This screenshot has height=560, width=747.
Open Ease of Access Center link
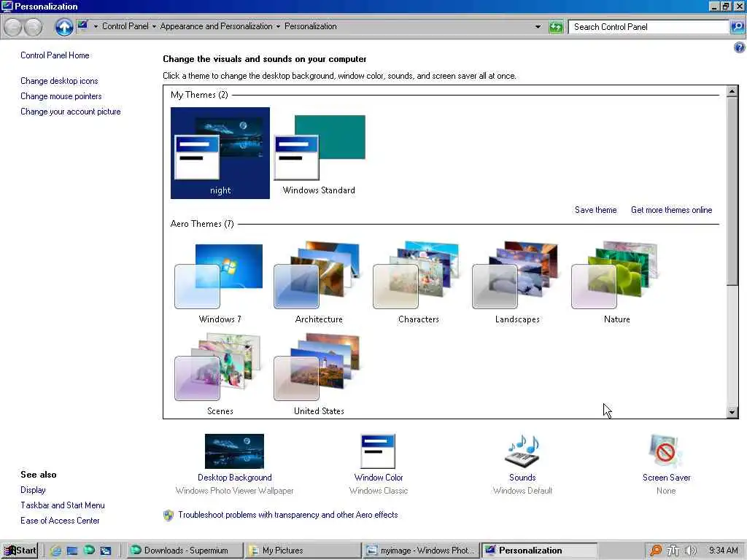click(60, 521)
